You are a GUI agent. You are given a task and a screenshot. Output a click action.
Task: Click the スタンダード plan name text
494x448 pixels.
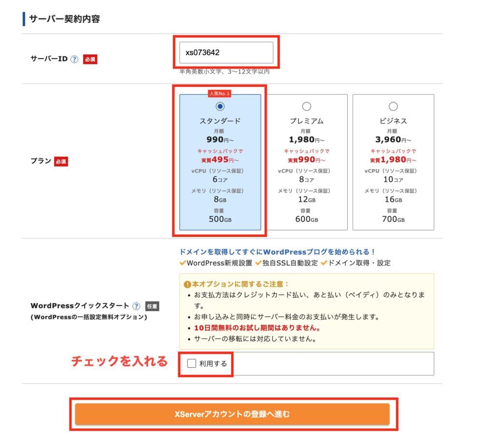pos(220,121)
